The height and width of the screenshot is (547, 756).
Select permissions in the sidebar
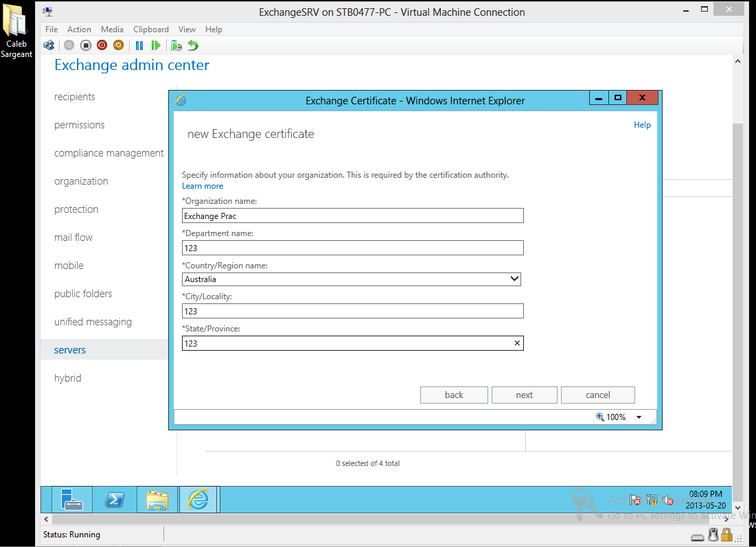[x=79, y=126]
